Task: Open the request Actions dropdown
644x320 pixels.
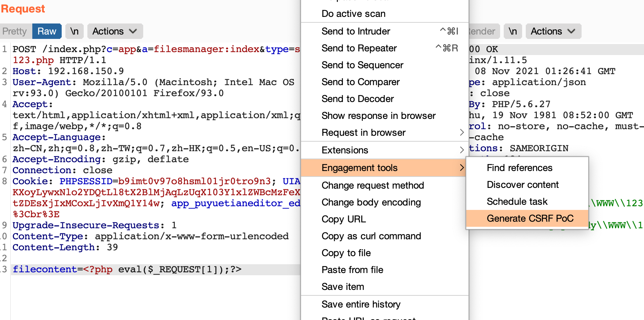Action: pos(115,31)
